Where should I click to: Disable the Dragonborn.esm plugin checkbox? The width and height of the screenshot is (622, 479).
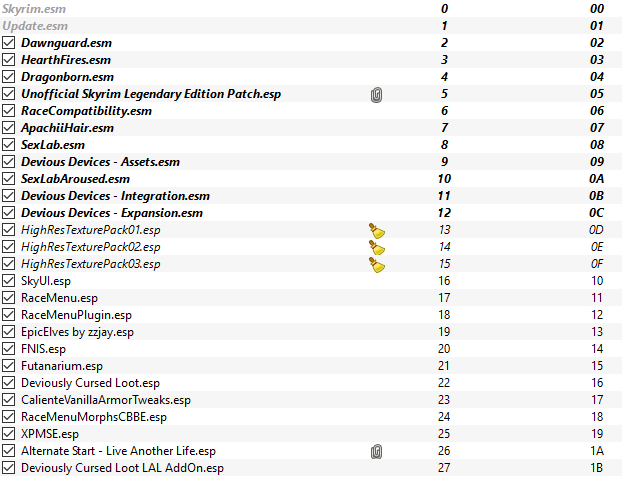coord(8,77)
